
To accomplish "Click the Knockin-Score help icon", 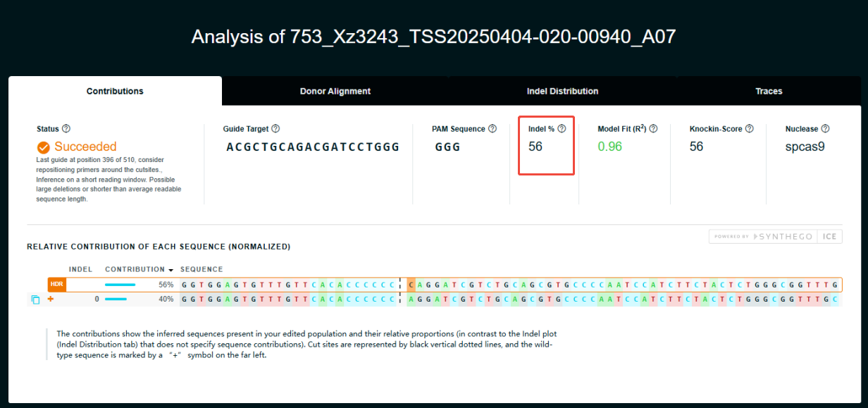I will tap(748, 128).
